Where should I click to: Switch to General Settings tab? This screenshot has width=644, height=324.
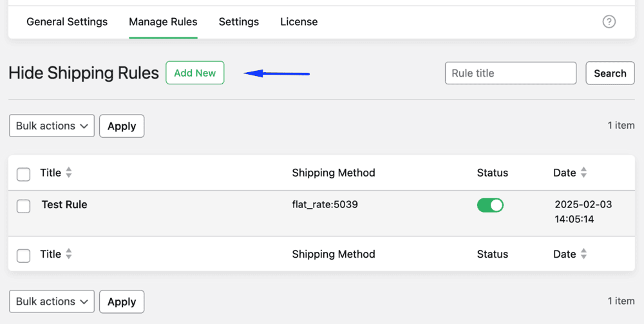click(x=67, y=22)
